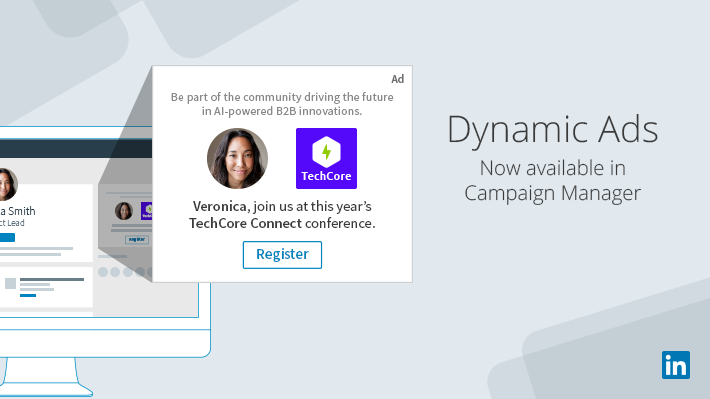
Task: Click the short blue bar in the feed card
Action: tap(28, 295)
